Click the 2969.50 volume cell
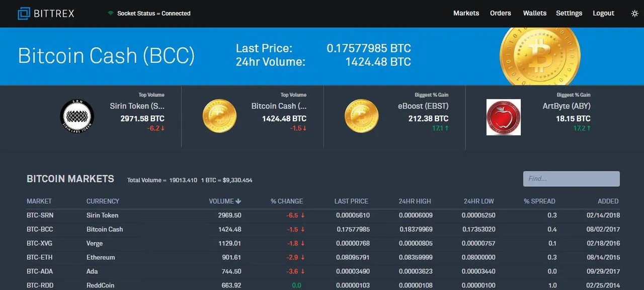Screen dimensions: 644x290 click(x=230, y=215)
